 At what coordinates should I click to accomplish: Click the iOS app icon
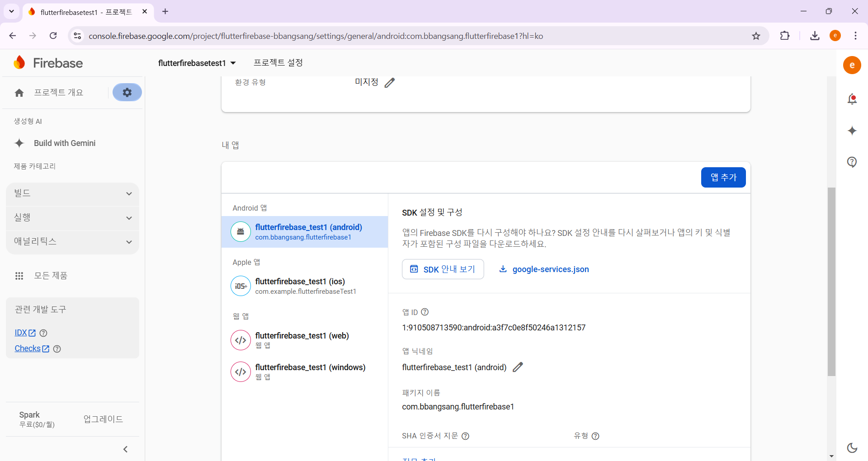click(241, 286)
